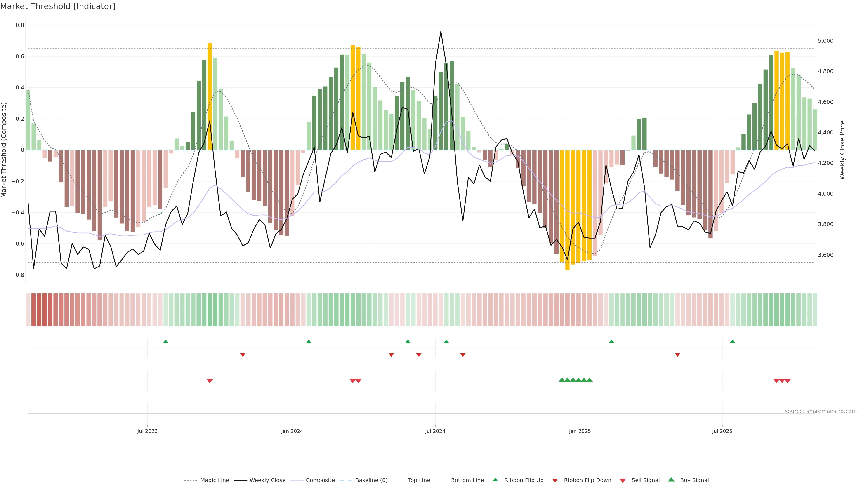868x488 pixels.
Task: Click the first green ribbon flip up marker after Jul 2023
Action: click(165, 342)
